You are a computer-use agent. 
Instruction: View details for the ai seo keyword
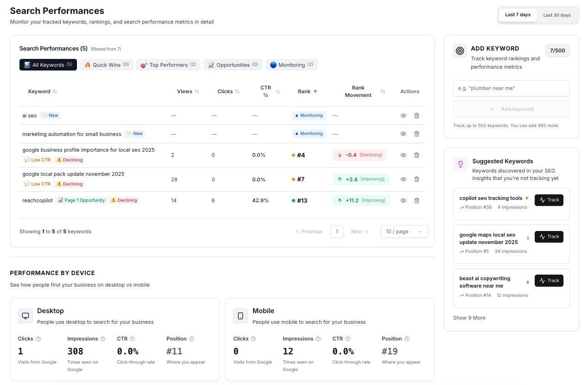tap(403, 115)
